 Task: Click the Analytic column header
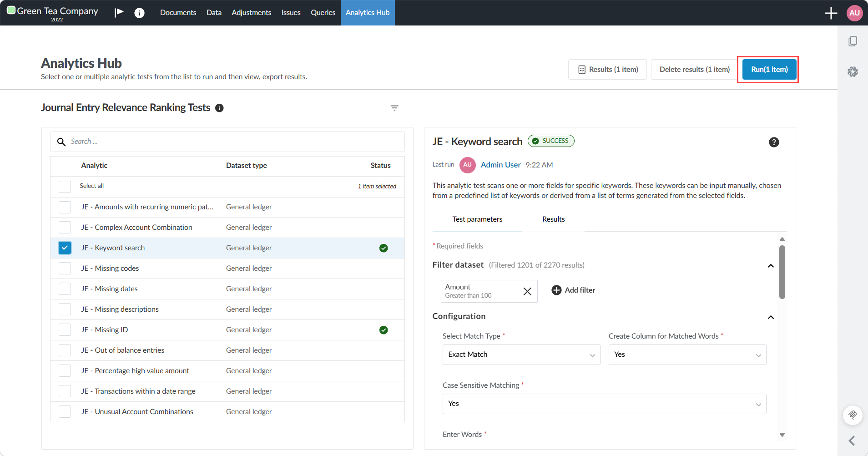point(94,166)
